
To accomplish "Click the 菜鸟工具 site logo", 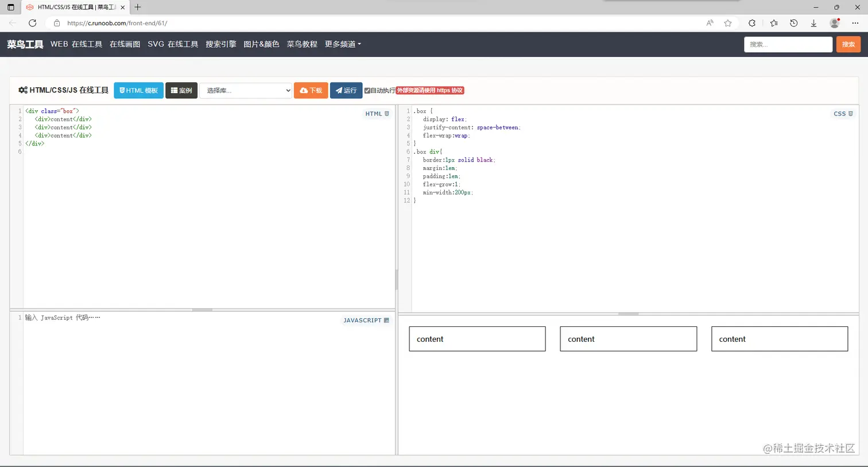I will tap(25, 44).
